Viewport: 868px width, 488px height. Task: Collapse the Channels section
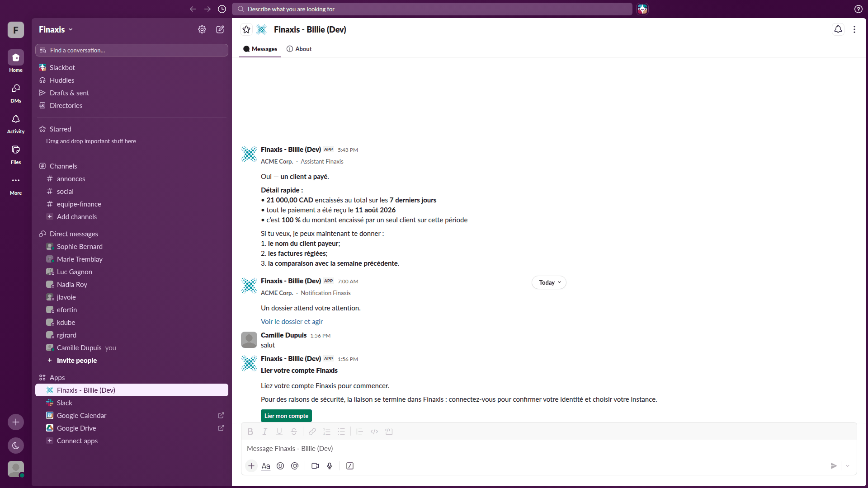click(x=63, y=166)
